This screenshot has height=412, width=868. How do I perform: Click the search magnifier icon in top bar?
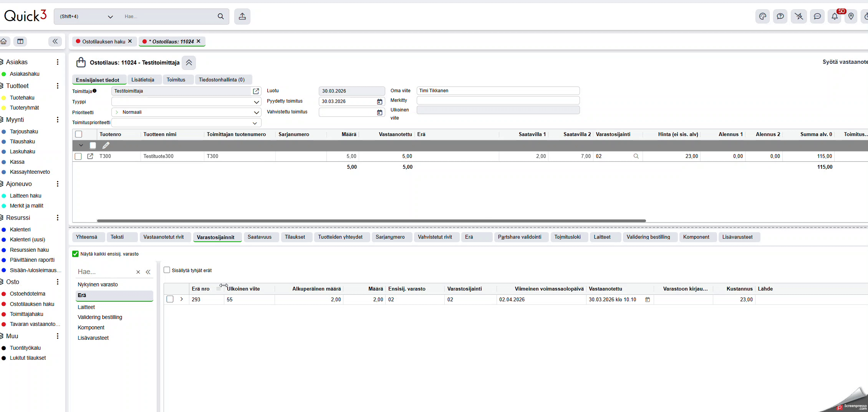coord(220,16)
